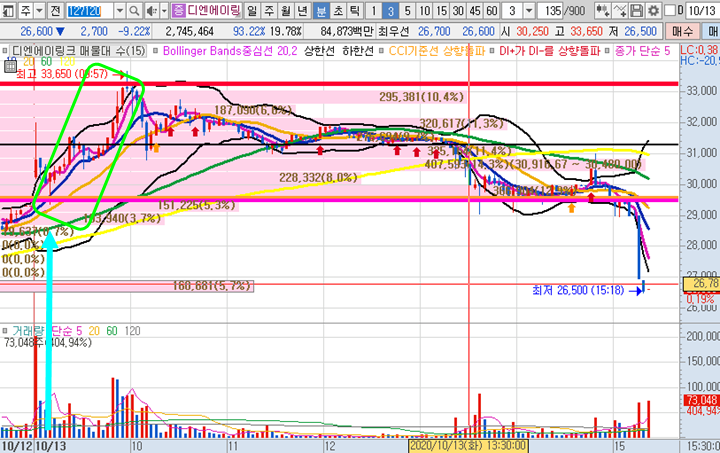Click the panel toggle icon at toolbar start

(x=8, y=10)
